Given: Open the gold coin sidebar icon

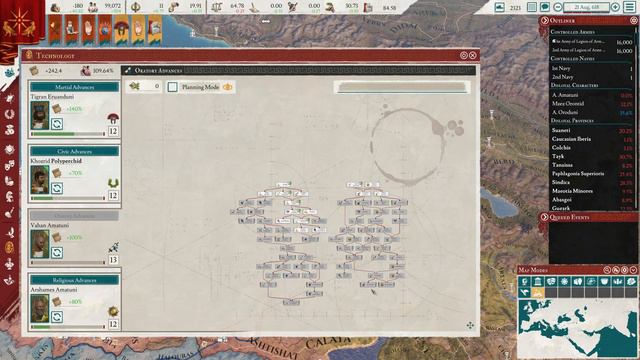Looking at the screenshot, I should click(9, 247).
